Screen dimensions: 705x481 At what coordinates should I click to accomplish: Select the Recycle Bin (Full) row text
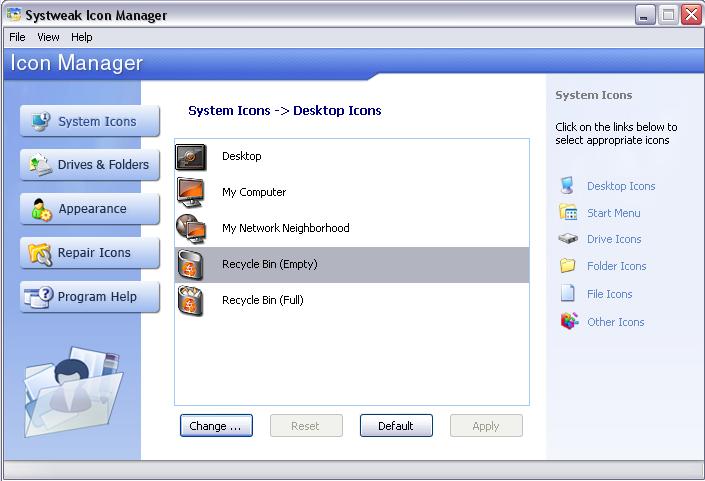(263, 300)
